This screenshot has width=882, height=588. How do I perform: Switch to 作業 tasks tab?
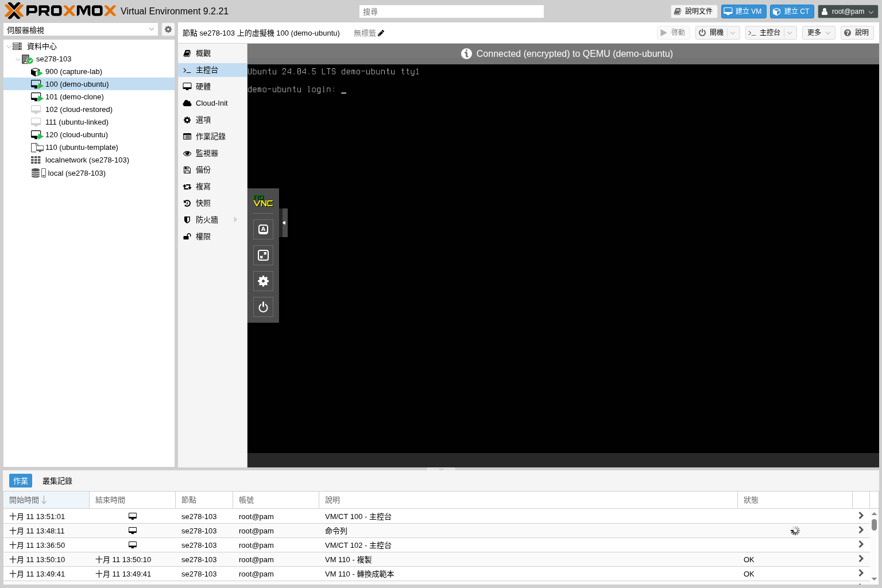click(x=21, y=481)
